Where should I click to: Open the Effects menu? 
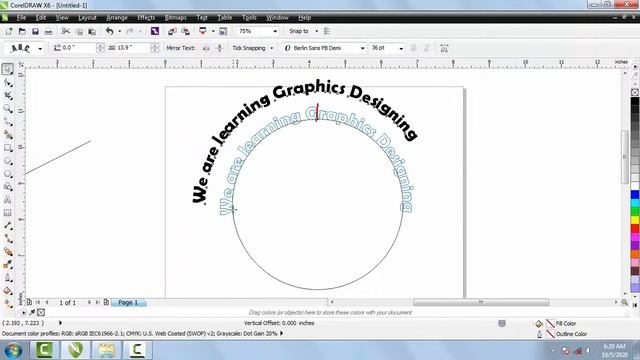pyautogui.click(x=146, y=18)
